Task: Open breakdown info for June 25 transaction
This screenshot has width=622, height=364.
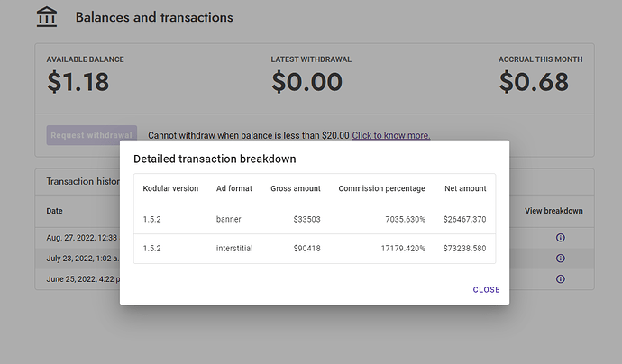Action: [560, 279]
